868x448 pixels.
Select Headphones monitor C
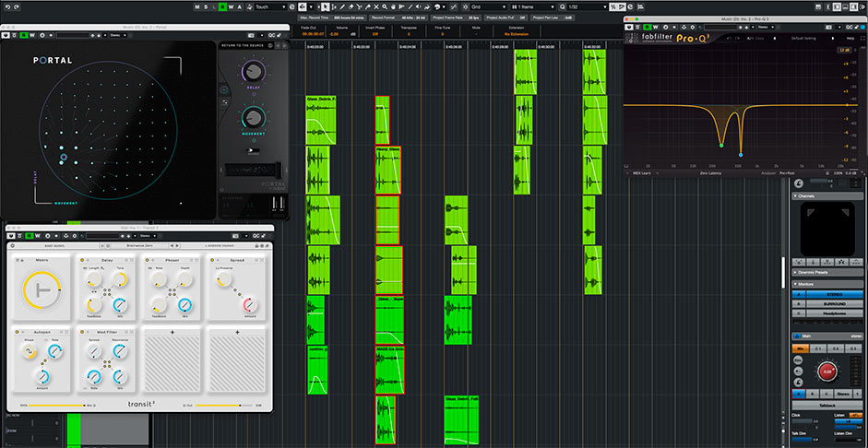click(x=834, y=313)
